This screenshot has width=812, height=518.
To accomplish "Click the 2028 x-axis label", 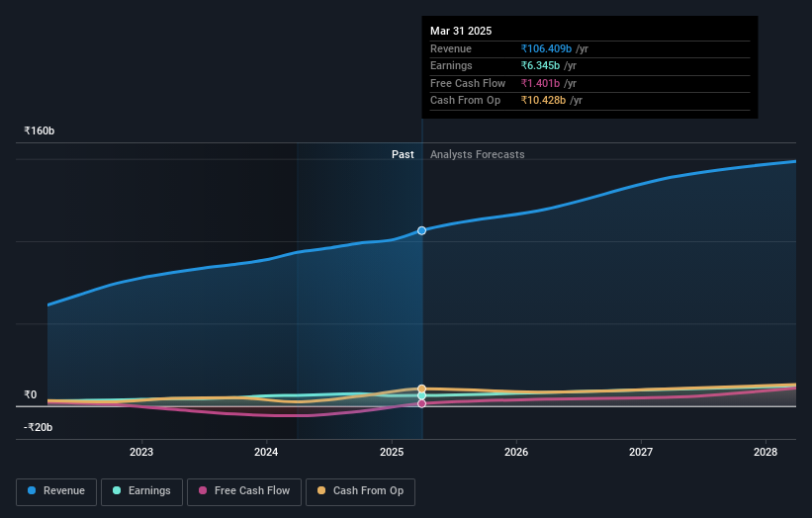I will point(766,453).
